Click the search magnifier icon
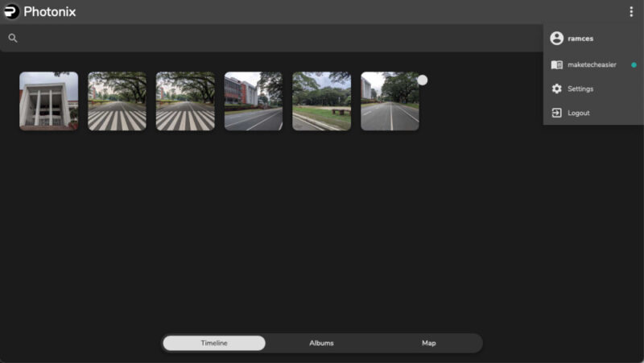The height and width of the screenshot is (363, 644). [x=13, y=38]
